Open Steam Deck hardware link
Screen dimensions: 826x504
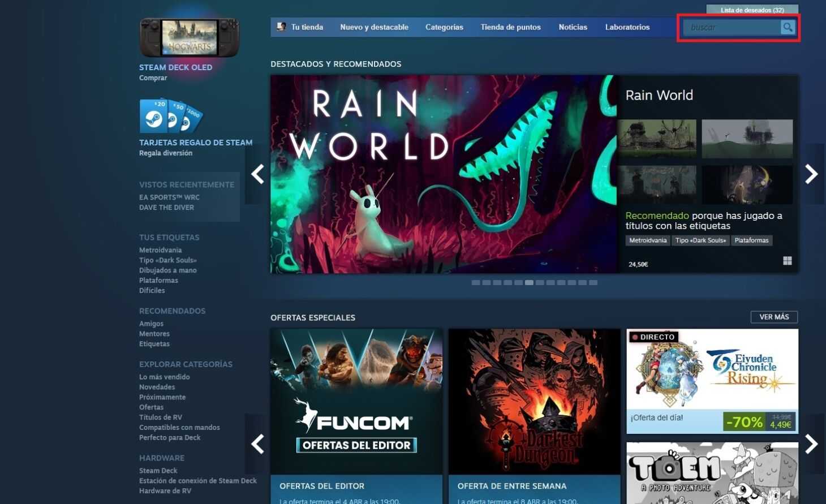pyautogui.click(x=158, y=471)
